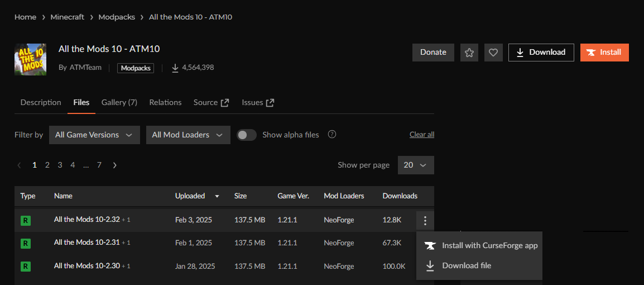
Task: Open the Gallery (7) tab
Action: tap(119, 103)
